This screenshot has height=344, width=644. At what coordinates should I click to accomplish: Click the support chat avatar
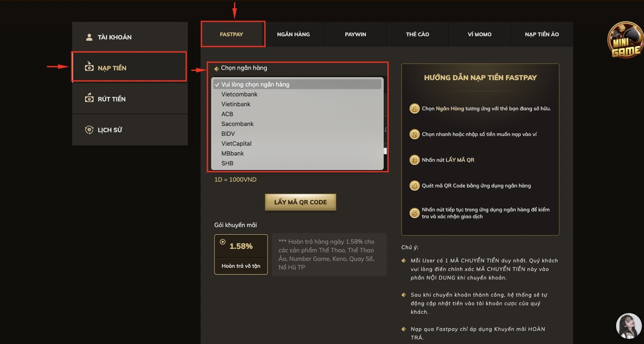(629, 326)
